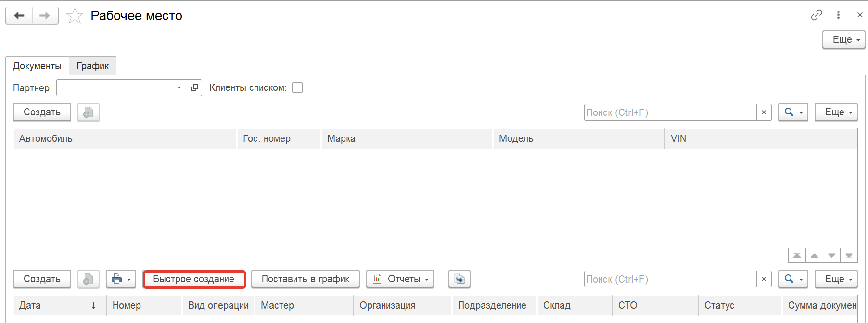Screen dimensions: 868x323
Task: Open the selected Партнер record icon
Action: click(194, 87)
